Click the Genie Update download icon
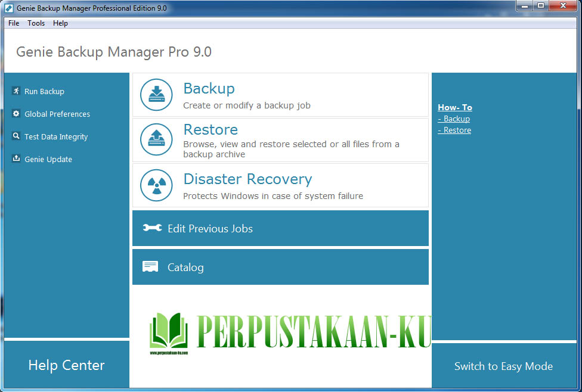This screenshot has height=392, width=582. click(x=16, y=158)
